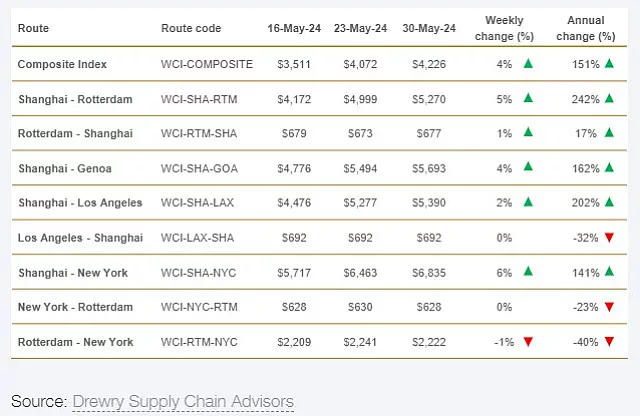Click New York - Rotterdam annual red arrow
Viewport: 640px width, 416px height.
point(608,307)
